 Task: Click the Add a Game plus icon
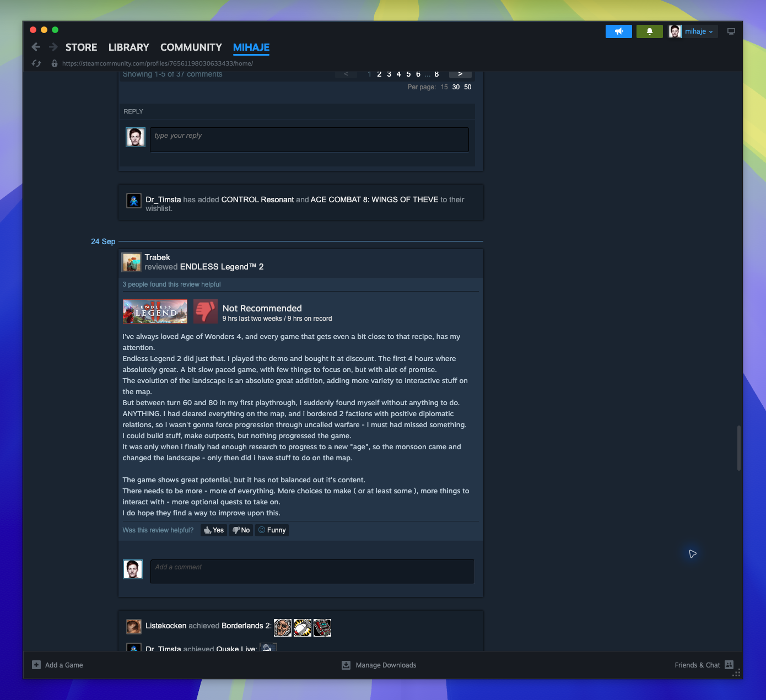(36, 665)
